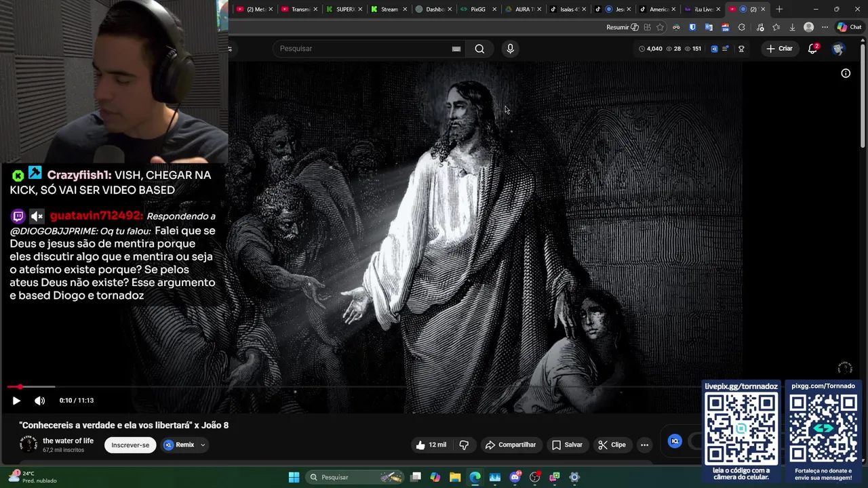Switch to the Stream browser tab
The width and height of the screenshot is (868, 488).
click(388, 9)
